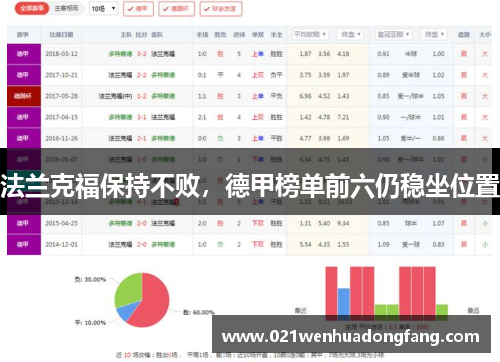
Task: Click the 半全 column header
Action: [276, 35]
